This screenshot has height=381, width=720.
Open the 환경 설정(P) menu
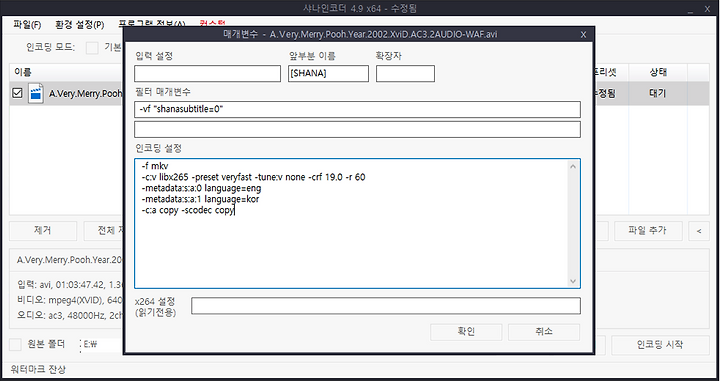pyautogui.click(x=79, y=24)
